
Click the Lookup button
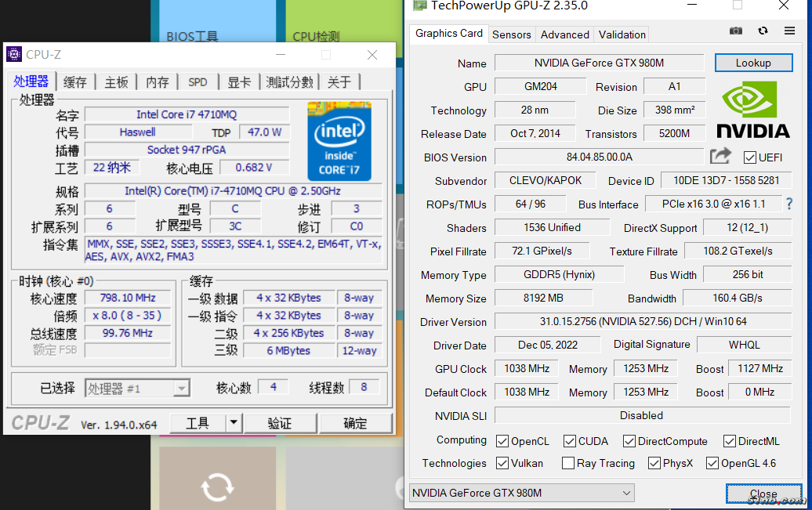pyautogui.click(x=753, y=63)
